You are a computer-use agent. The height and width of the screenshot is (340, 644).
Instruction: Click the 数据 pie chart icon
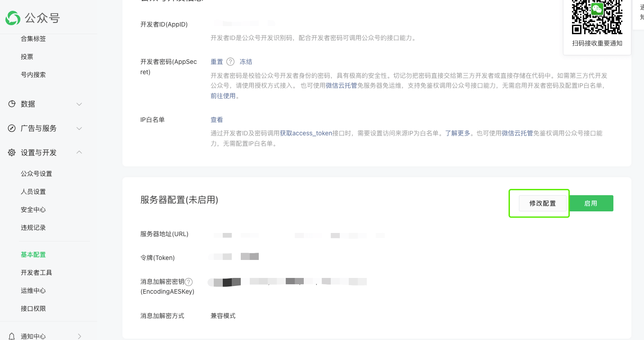[12, 104]
